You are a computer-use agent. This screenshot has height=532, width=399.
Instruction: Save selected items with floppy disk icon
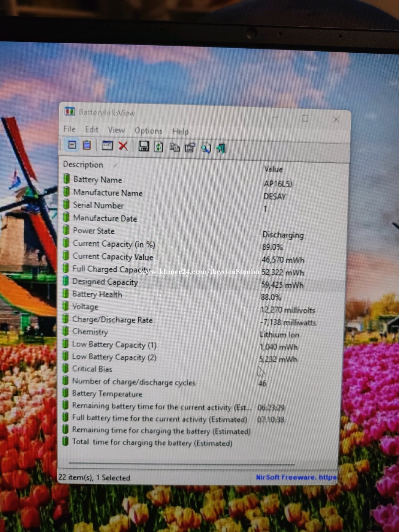click(x=144, y=146)
